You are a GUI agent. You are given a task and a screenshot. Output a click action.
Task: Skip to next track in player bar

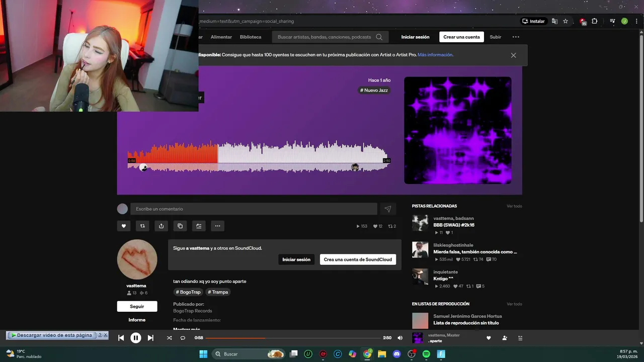150,338
